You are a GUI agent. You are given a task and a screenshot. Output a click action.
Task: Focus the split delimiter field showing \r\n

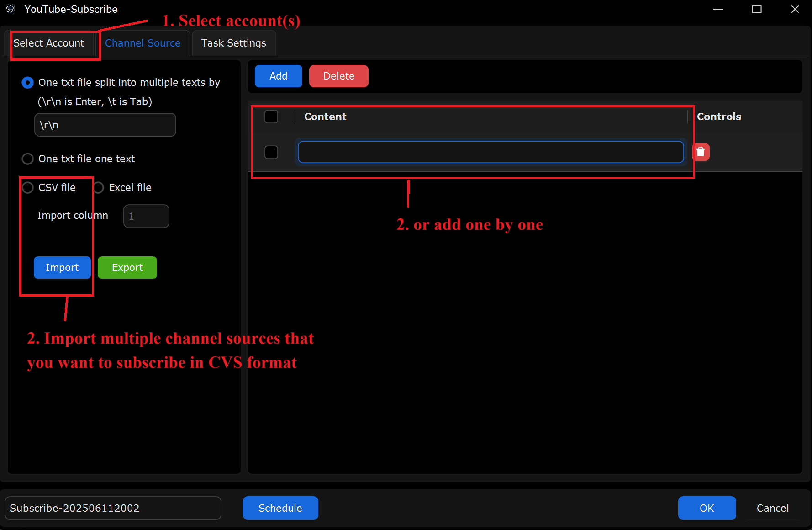pyautogui.click(x=105, y=125)
